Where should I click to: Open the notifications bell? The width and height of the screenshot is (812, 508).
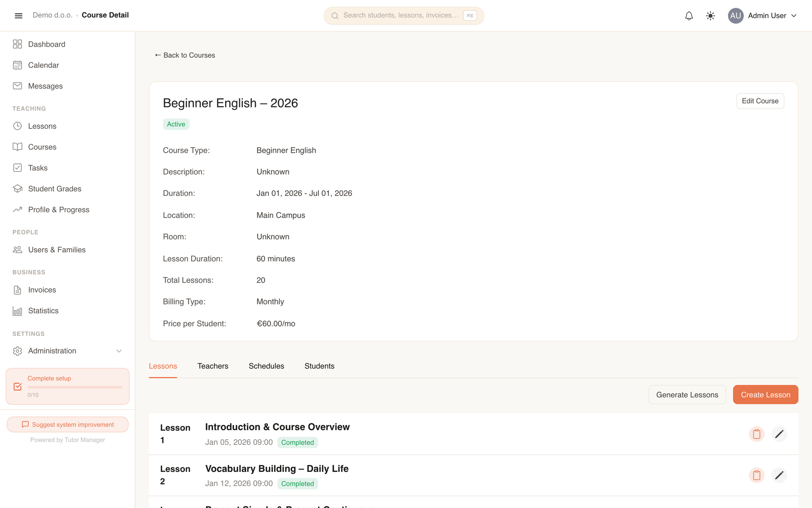[x=689, y=16]
